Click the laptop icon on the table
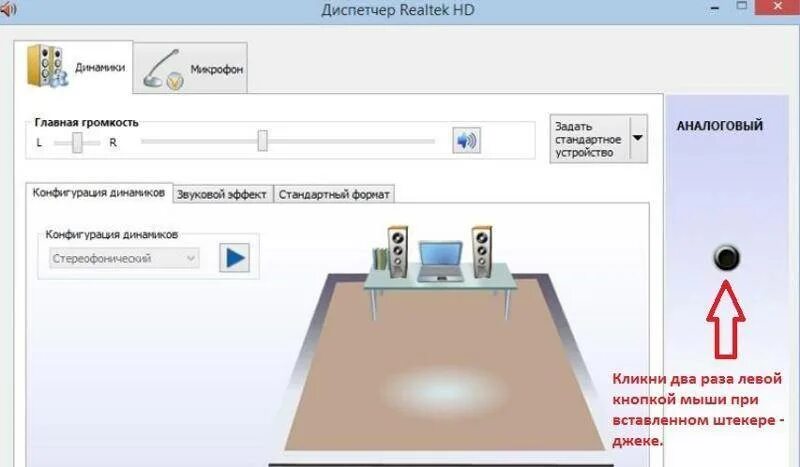This screenshot has width=800, height=467. 440,262
